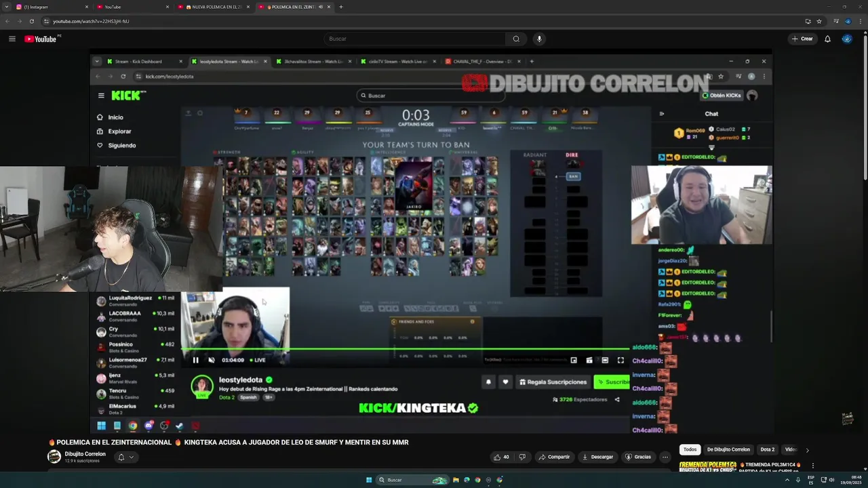The image size is (868, 488).
Task: Pause the Kick stream player in the video
Action: coord(195,360)
